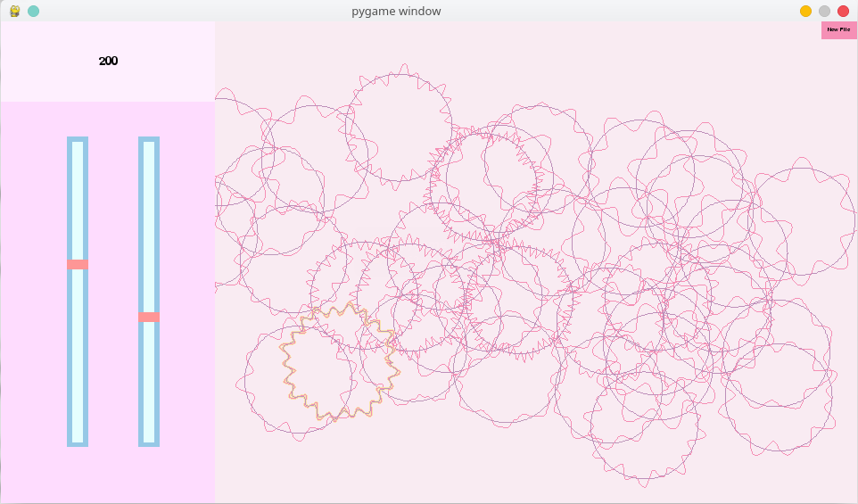Click the 'pygame window' title text
The width and height of the screenshot is (858, 504).
[x=396, y=11]
